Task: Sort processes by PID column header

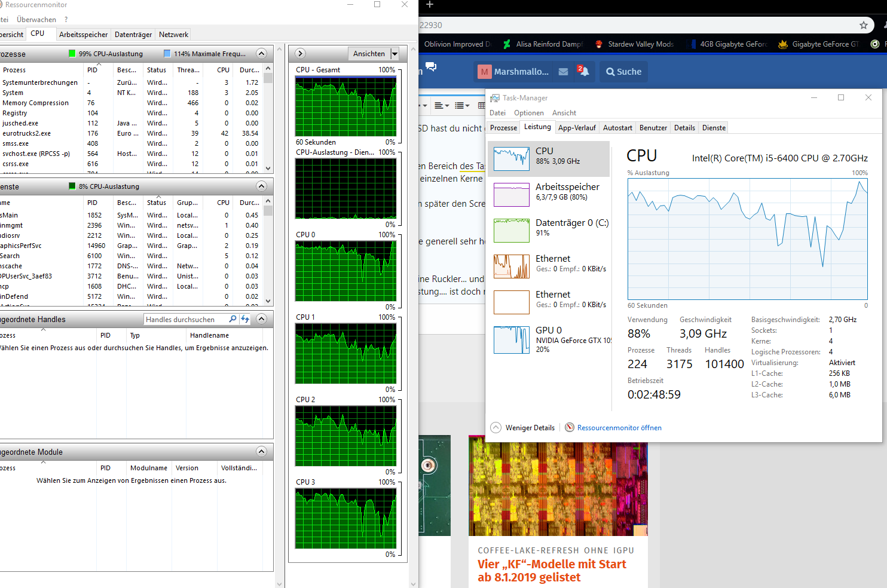Action: point(99,70)
